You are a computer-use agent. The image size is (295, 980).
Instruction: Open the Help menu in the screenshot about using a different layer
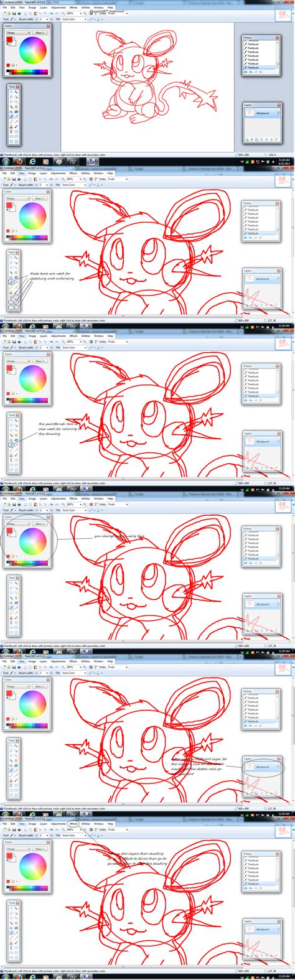coord(110,661)
